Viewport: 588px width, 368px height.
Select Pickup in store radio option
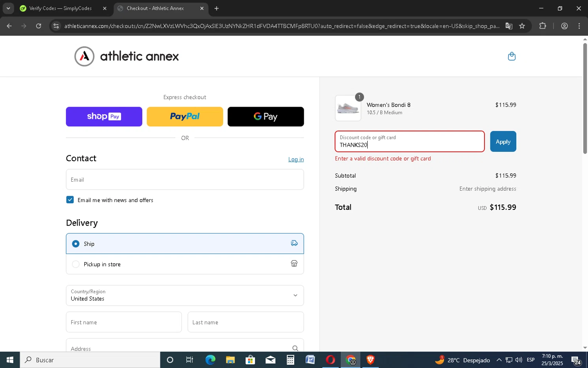(x=76, y=264)
